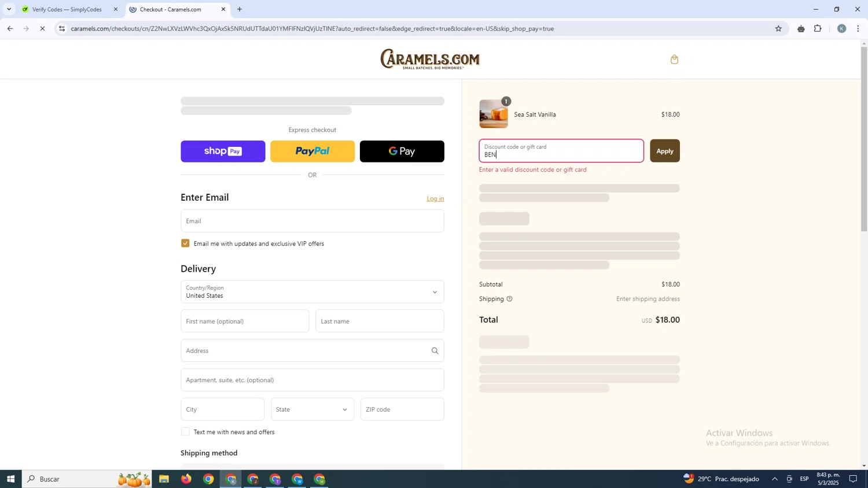Open File Explorer from the taskbar
Image resolution: width=868 pixels, height=488 pixels.
[164, 479]
